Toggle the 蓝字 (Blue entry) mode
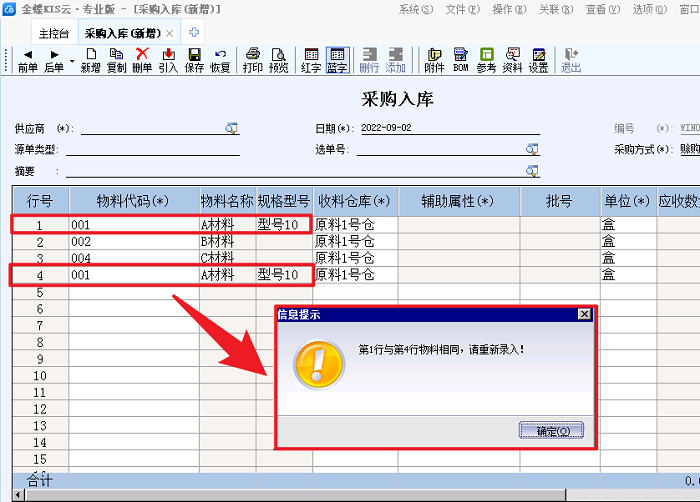Image resolution: width=700 pixels, height=502 pixels. click(x=337, y=60)
